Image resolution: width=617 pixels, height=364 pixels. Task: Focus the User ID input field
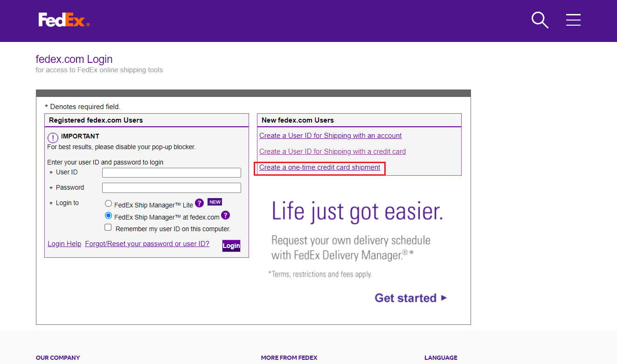[x=172, y=173]
